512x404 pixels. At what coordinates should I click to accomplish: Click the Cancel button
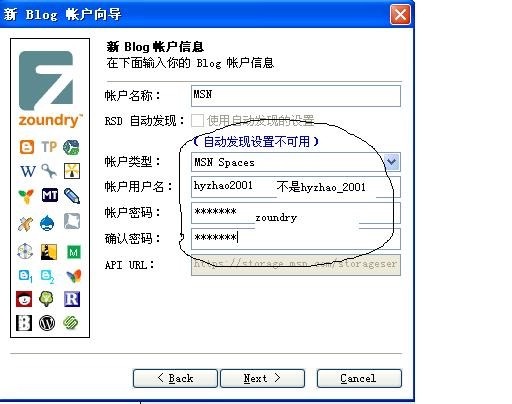359,378
